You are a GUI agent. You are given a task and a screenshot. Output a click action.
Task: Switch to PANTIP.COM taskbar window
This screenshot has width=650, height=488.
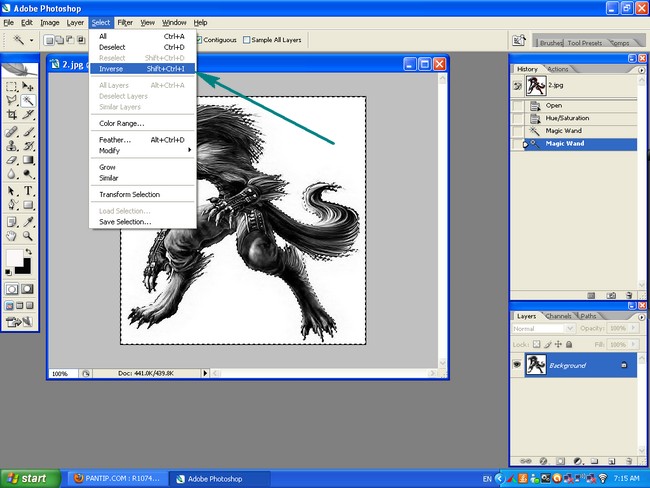point(118,478)
